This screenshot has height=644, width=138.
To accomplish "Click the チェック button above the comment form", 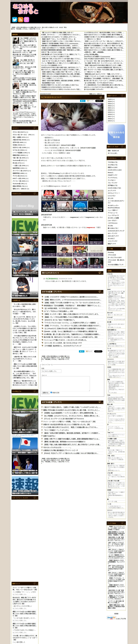I will click(x=89, y=351).
